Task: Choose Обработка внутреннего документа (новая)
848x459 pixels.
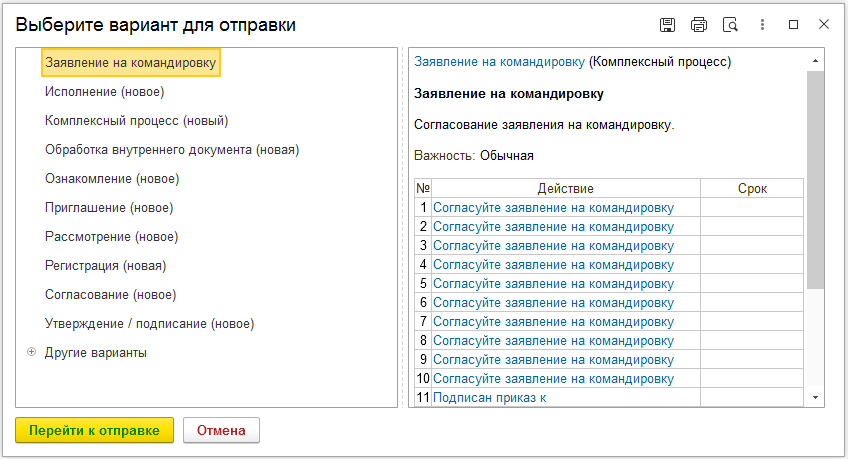Action: pos(172,150)
